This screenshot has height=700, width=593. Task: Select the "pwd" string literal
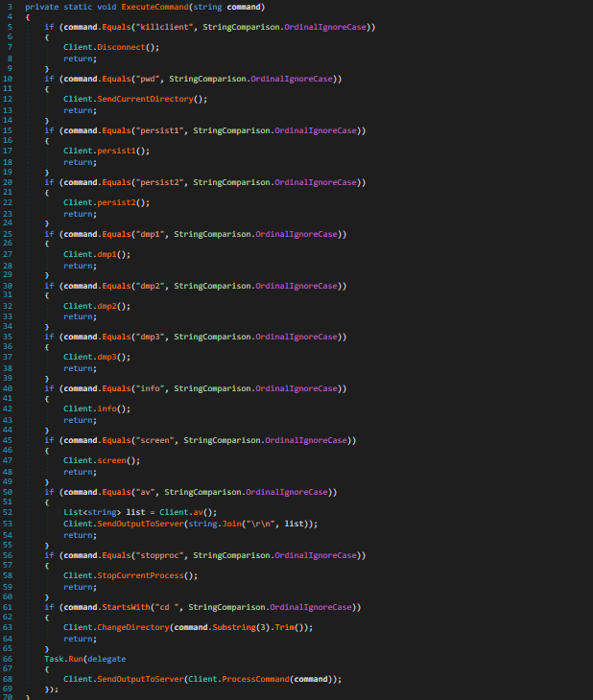click(x=148, y=79)
